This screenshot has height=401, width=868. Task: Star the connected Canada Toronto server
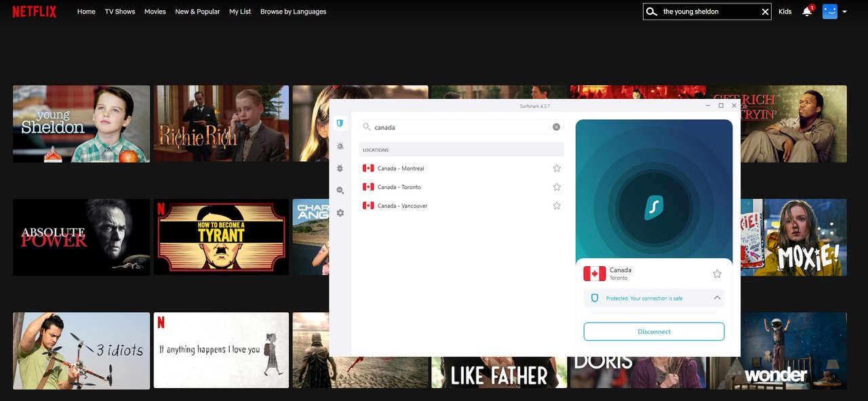(x=717, y=274)
